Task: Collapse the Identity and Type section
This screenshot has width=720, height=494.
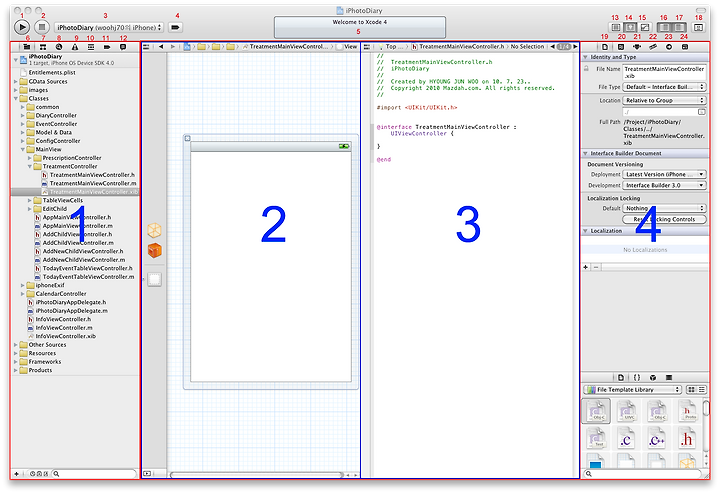Action: pos(585,57)
